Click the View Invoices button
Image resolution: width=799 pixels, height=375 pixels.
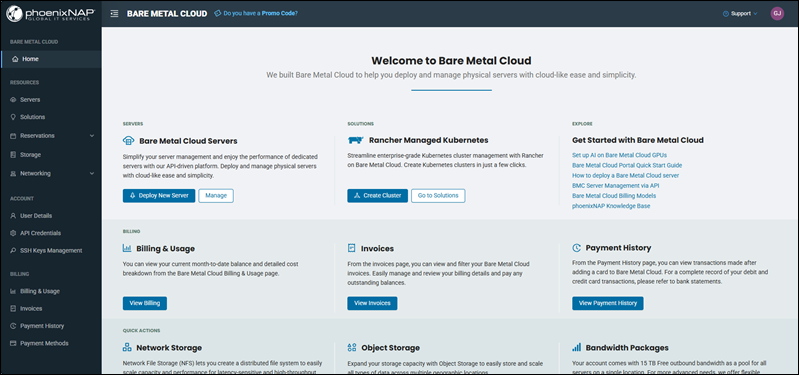pyautogui.click(x=372, y=303)
